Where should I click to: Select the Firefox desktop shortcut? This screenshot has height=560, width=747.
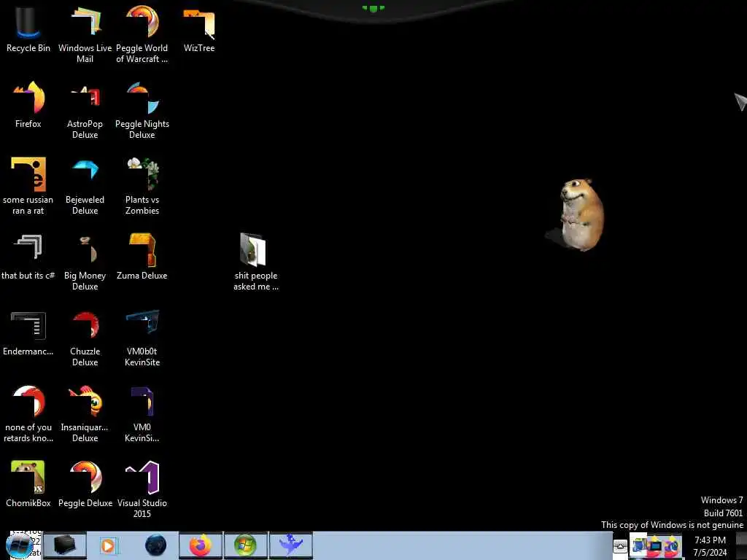click(x=28, y=105)
